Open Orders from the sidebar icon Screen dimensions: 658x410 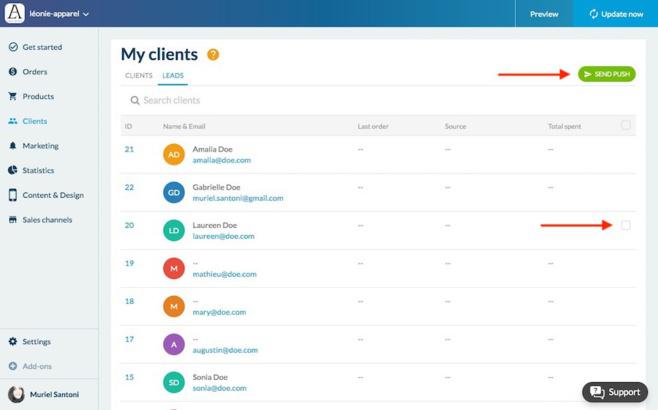pyautogui.click(x=13, y=72)
